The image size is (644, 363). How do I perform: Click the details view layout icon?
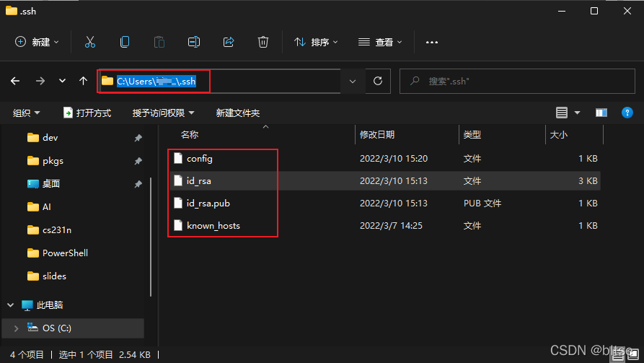(x=562, y=113)
